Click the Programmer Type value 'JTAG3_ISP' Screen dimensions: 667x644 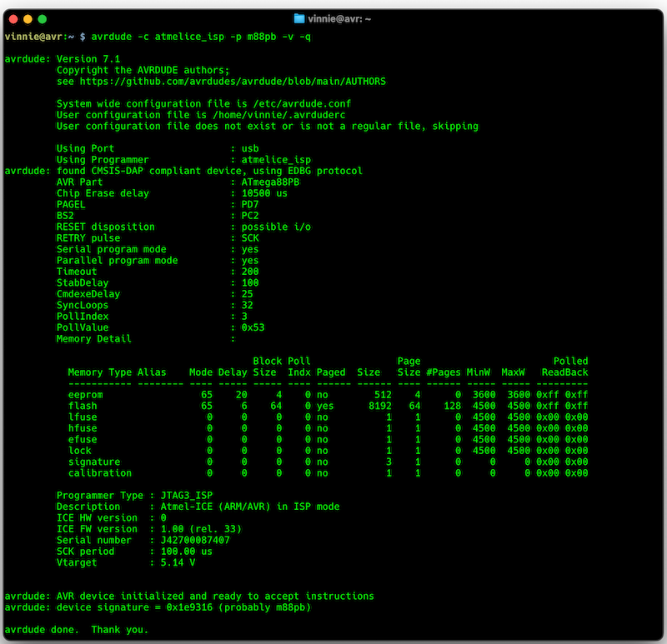(x=186, y=496)
